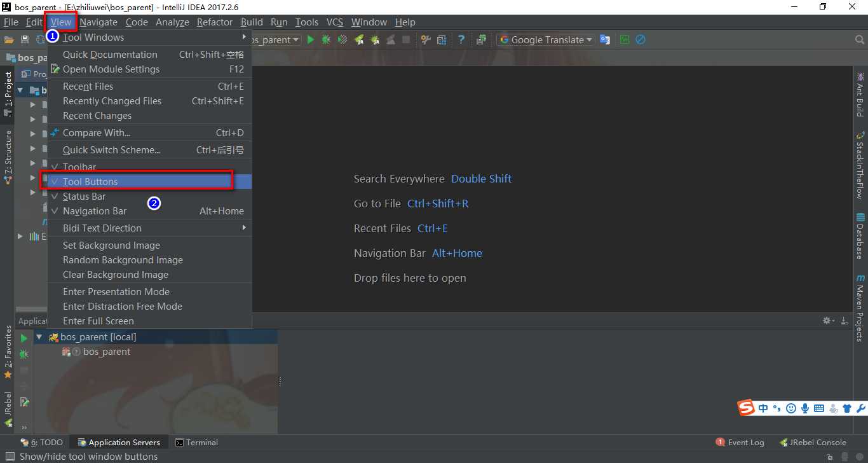The image size is (868, 463).
Task: Click the Sogou emoji smiley icon
Action: pos(791,408)
